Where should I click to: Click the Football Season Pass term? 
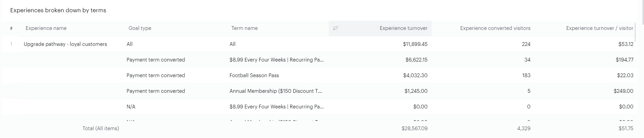pos(254,75)
